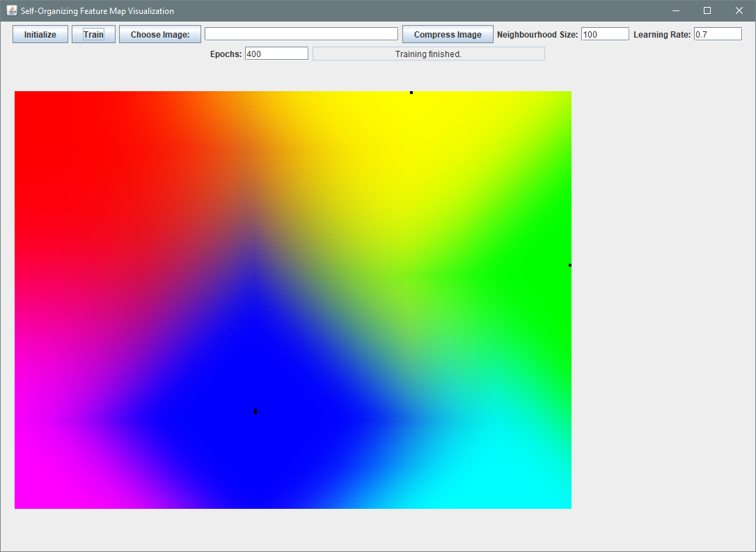The height and width of the screenshot is (552, 756).
Task: Click the 'Training finished.' status bar
Action: pos(429,54)
